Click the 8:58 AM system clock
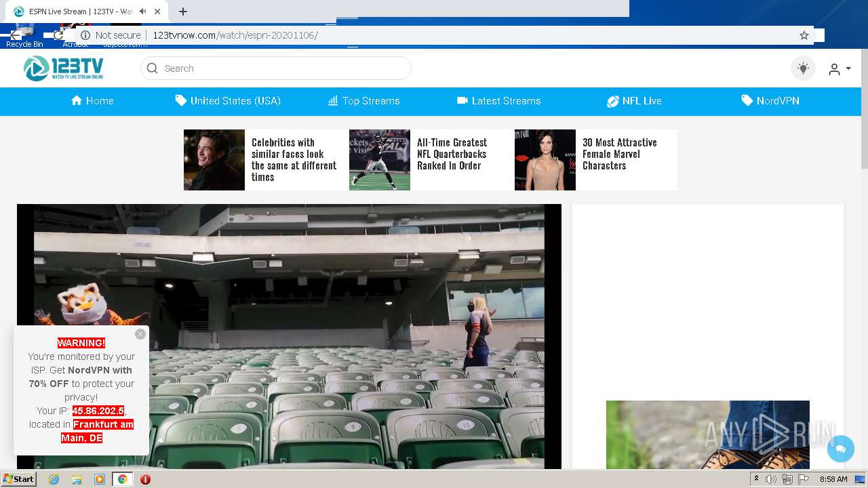Image resolution: width=868 pixels, height=488 pixels. pos(833,479)
